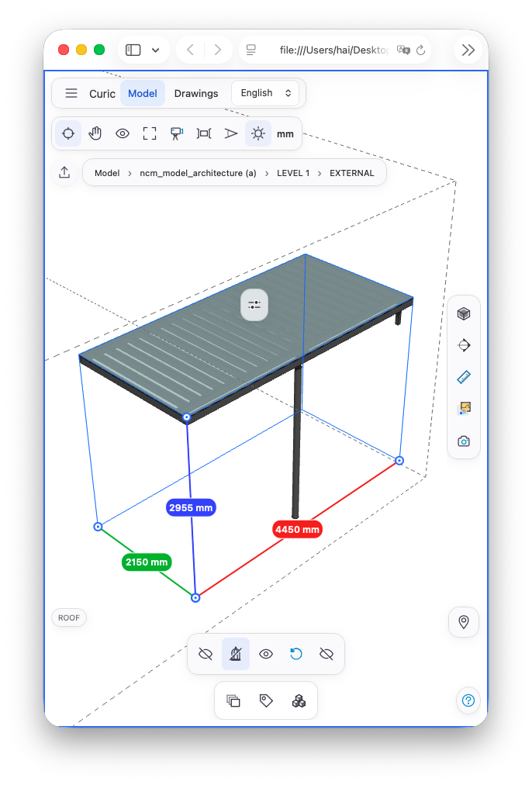Image resolution: width=532 pixels, height=785 pixels.
Task: Click the ROOF tag label
Action: click(69, 617)
